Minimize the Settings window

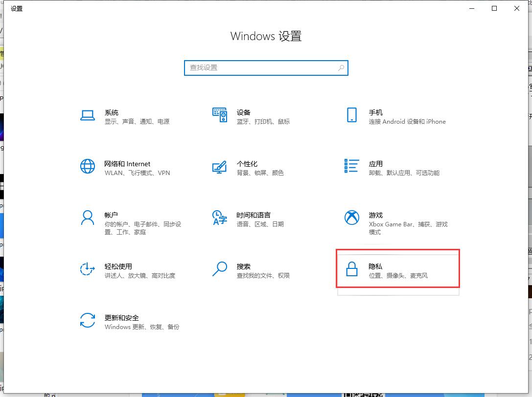point(472,8)
